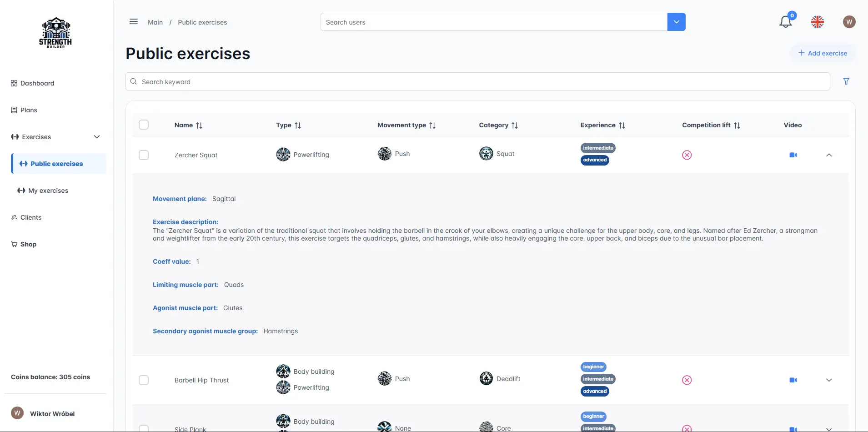Collapse the Zercher Squat details row

point(829,155)
